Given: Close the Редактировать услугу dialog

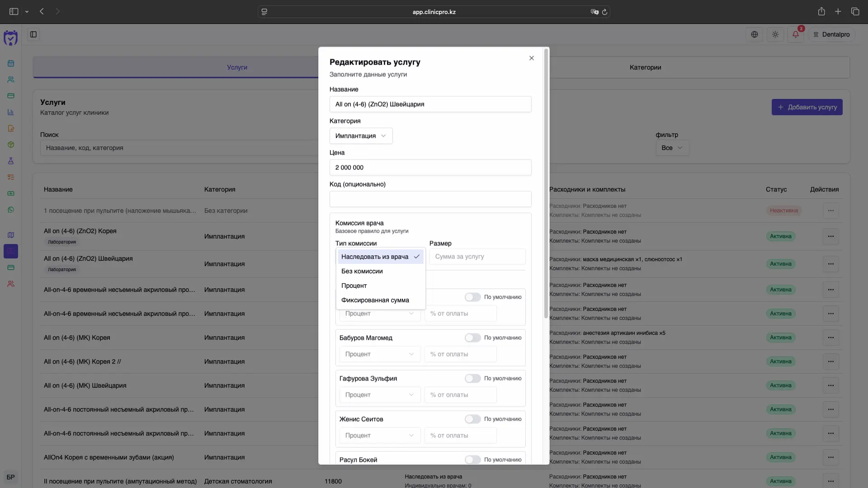Looking at the screenshot, I should click(532, 58).
